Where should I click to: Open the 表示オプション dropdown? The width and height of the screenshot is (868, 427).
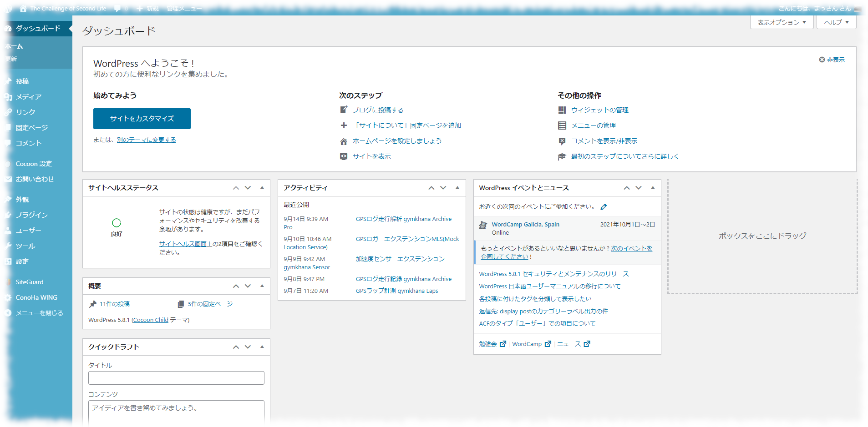click(x=782, y=22)
